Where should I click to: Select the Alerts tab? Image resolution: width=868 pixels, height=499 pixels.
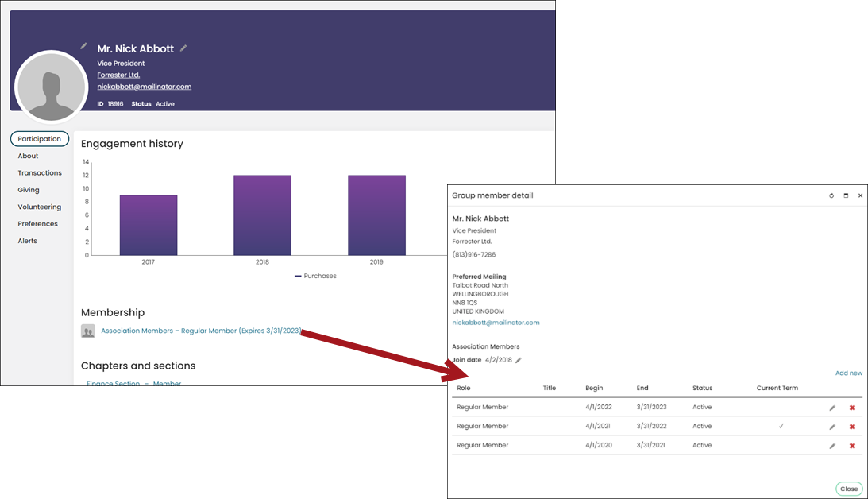click(27, 241)
